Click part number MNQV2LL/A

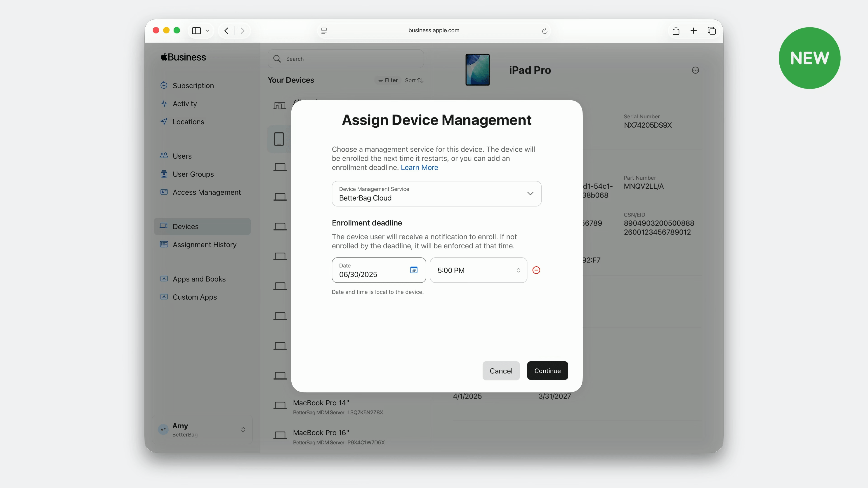tap(644, 187)
